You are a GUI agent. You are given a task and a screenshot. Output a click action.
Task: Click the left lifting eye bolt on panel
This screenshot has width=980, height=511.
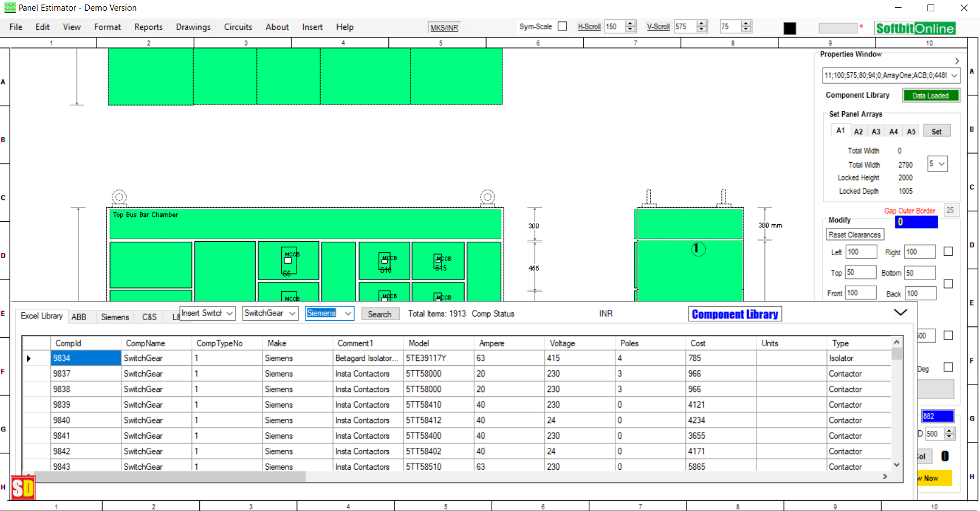(119, 197)
